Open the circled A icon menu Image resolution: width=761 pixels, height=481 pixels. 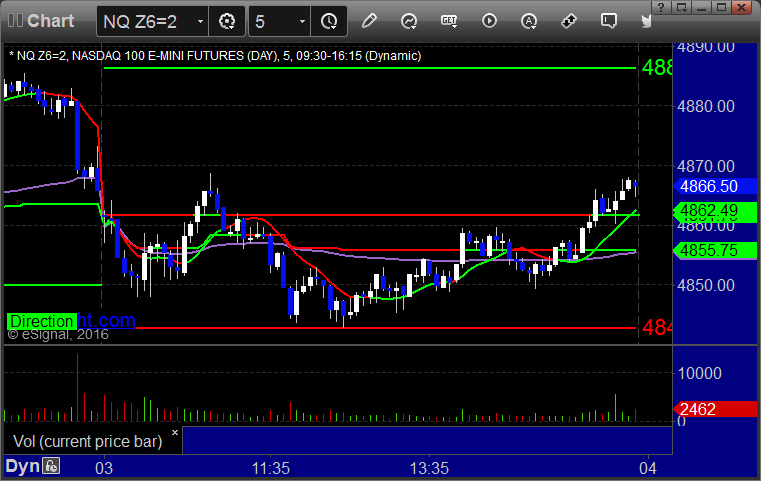(x=529, y=21)
